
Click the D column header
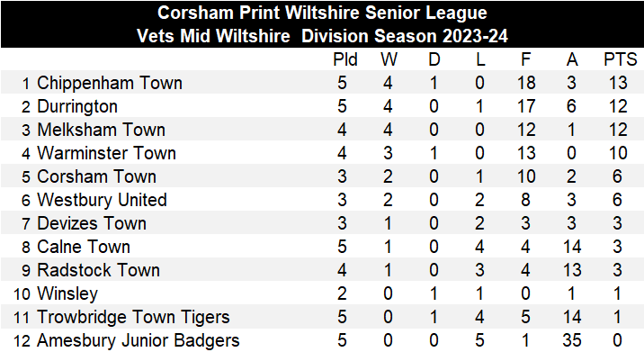(434, 60)
